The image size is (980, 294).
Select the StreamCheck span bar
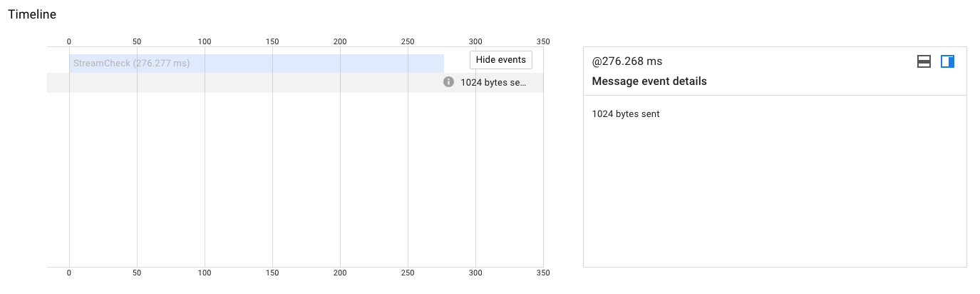coord(257,64)
